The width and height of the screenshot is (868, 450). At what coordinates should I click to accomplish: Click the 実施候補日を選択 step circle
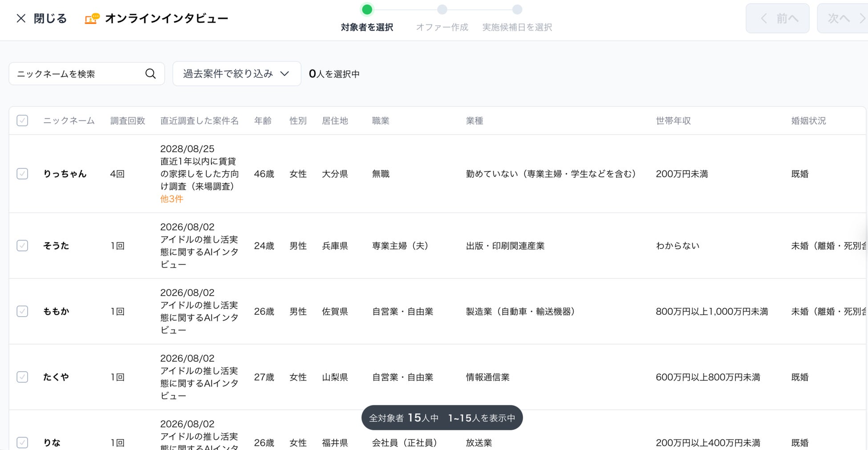click(x=517, y=9)
